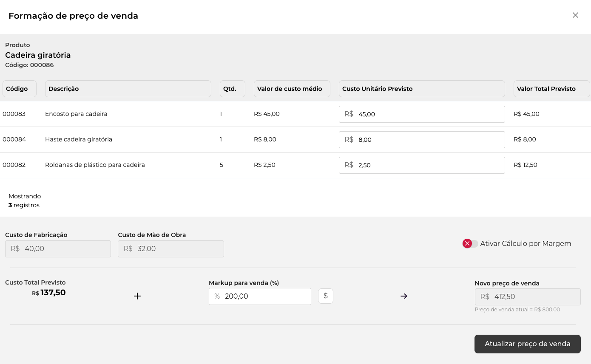Screen dimensions: 591x364
Task: Click Atualizar preço de venda button
Action: (527, 344)
